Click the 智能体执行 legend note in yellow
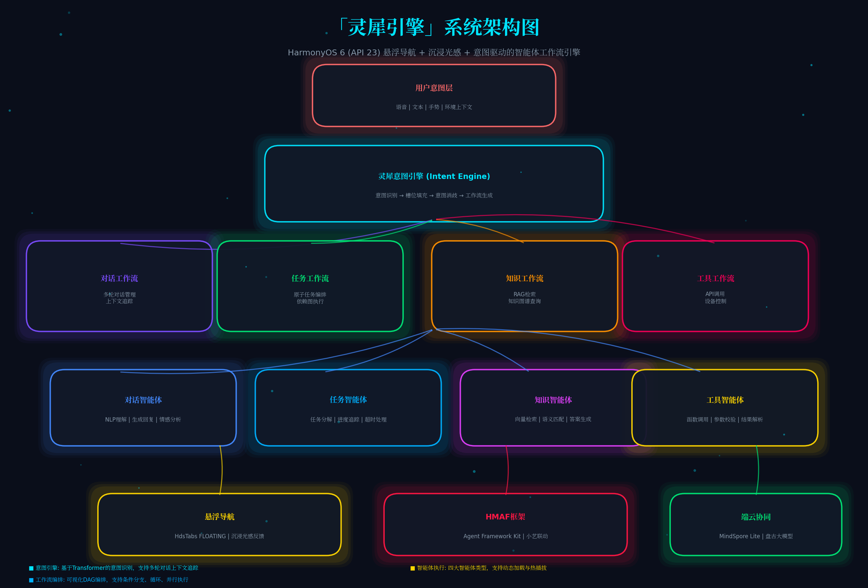The height and width of the screenshot is (588, 868). pos(482,568)
